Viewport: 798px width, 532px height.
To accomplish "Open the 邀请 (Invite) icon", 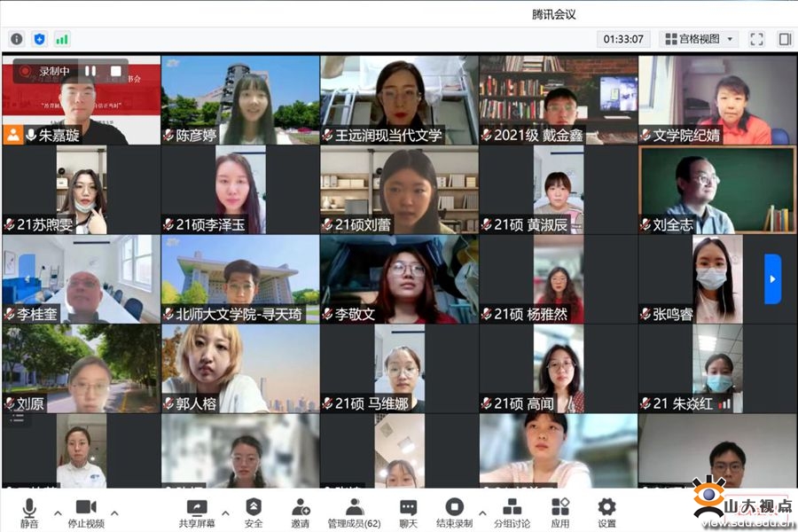I will point(301,512).
